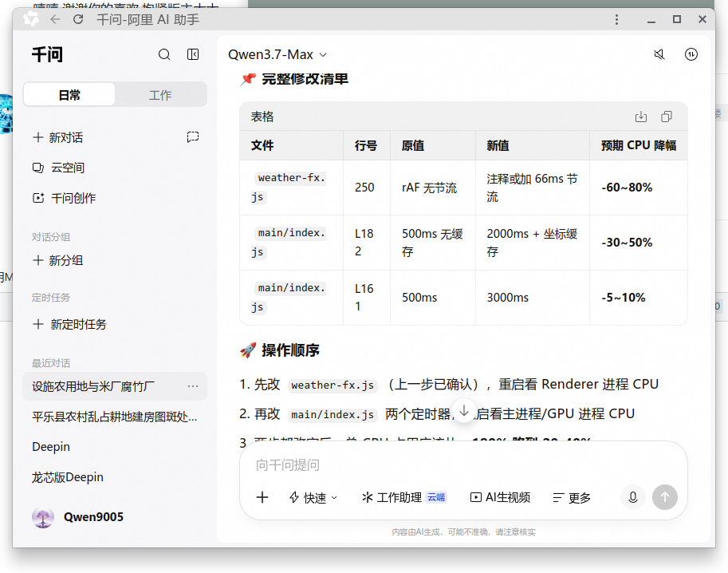
Task: Open the 更多 options menu
Action: (572, 498)
